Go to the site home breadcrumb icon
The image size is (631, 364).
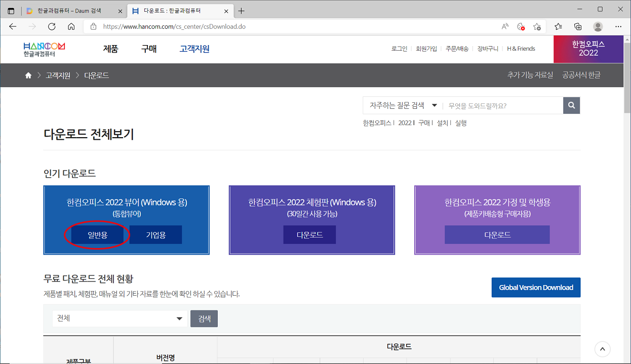click(28, 75)
